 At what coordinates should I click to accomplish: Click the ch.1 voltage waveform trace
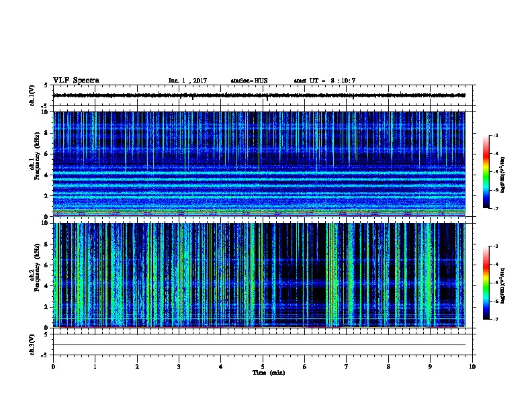point(259,95)
